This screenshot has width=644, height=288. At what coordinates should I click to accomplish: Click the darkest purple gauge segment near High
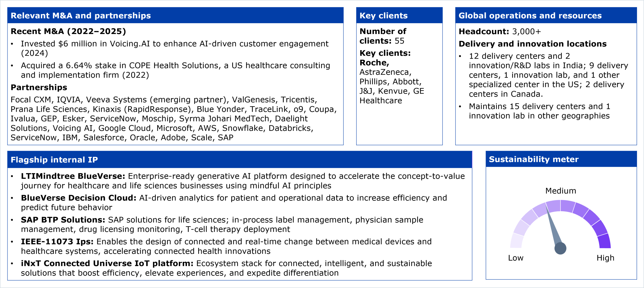pos(604,241)
